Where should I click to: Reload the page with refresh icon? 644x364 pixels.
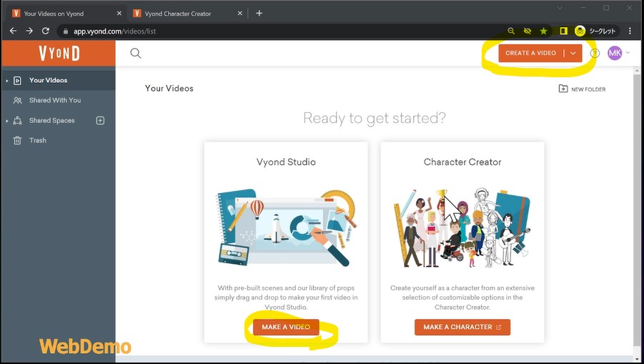click(46, 31)
